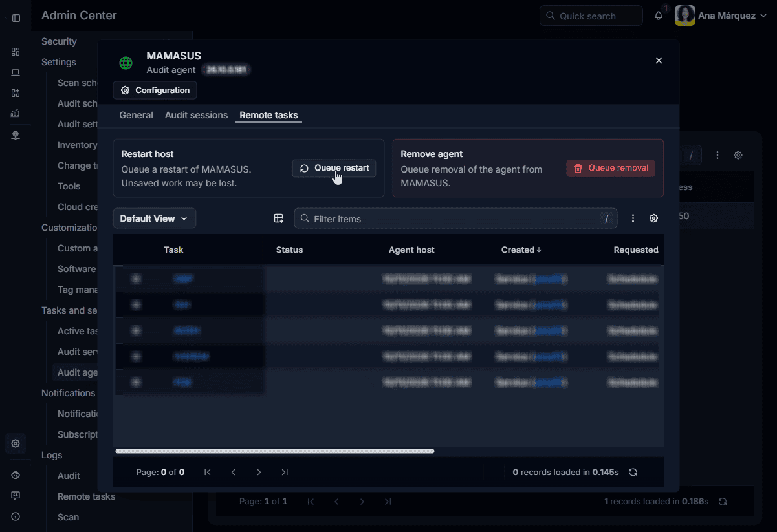This screenshot has width=777, height=532.
Task: Open the kebab menu next to Filter items
Action: click(x=633, y=218)
